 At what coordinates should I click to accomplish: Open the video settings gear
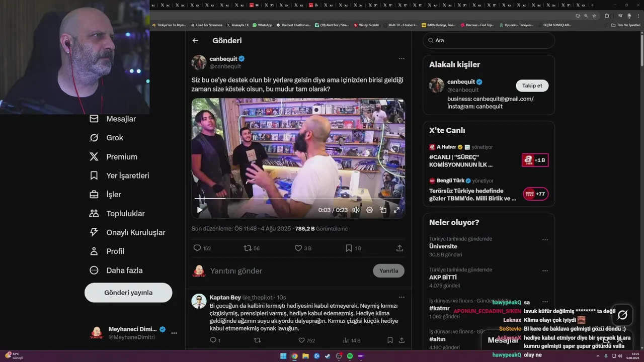pyautogui.click(x=369, y=210)
